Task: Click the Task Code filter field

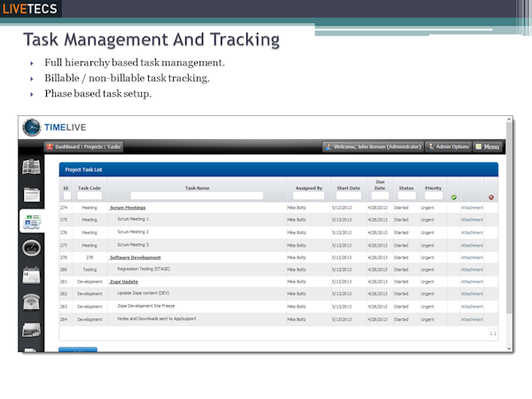Action: [x=90, y=195]
